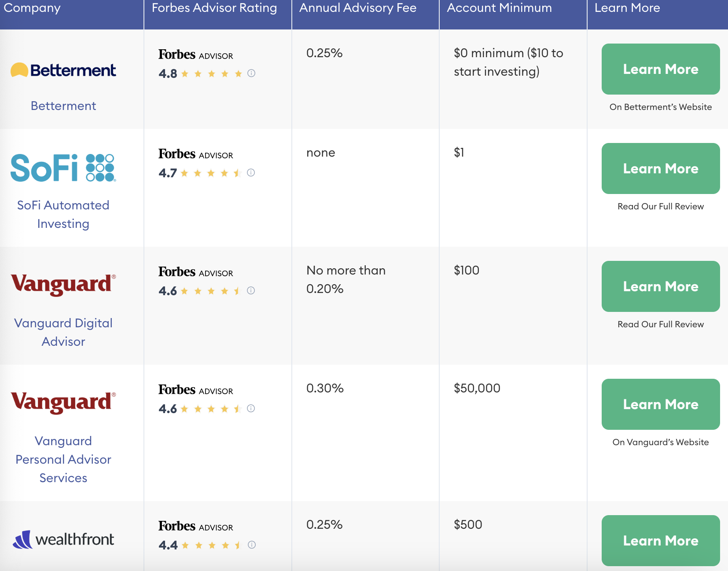Follow the Vanguard Digital Advisor link

coord(63,332)
